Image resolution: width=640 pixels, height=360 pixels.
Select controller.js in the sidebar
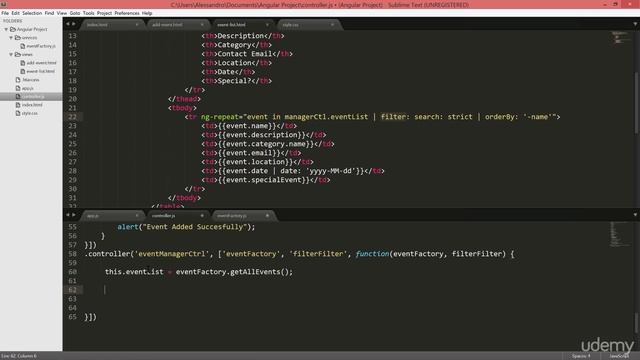(x=33, y=96)
